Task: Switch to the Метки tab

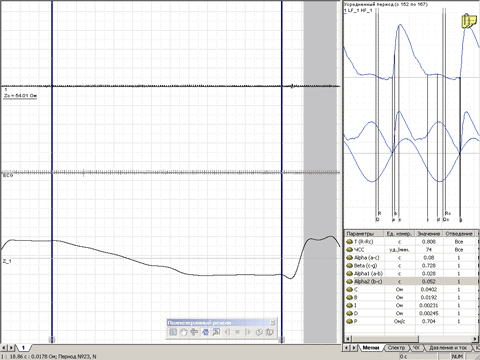Action: [371, 348]
